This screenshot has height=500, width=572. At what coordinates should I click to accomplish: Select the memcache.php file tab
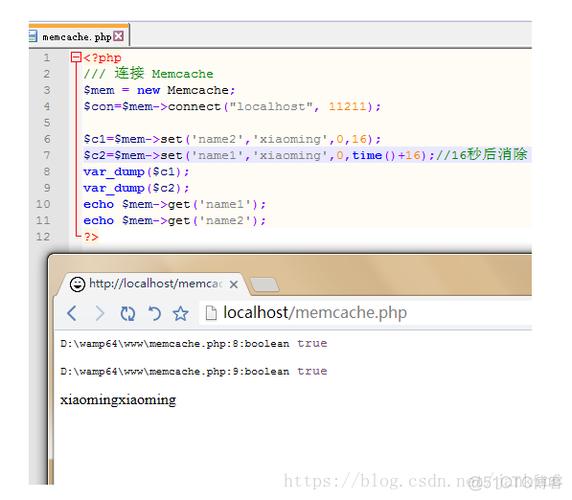pos(79,35)
